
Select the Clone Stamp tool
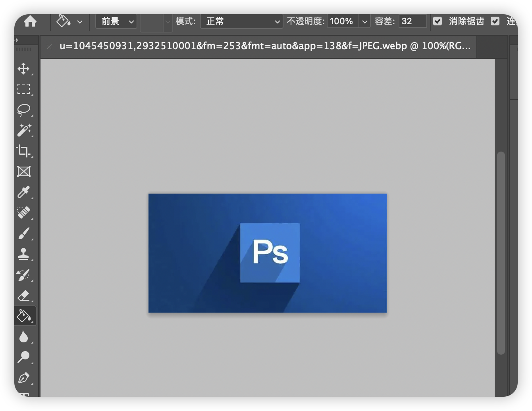pos(23,254)
